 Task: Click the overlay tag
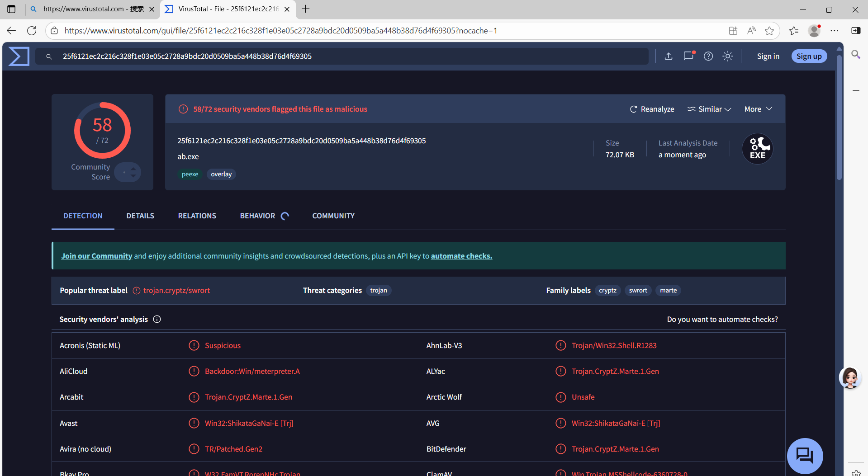click(221, 174)
